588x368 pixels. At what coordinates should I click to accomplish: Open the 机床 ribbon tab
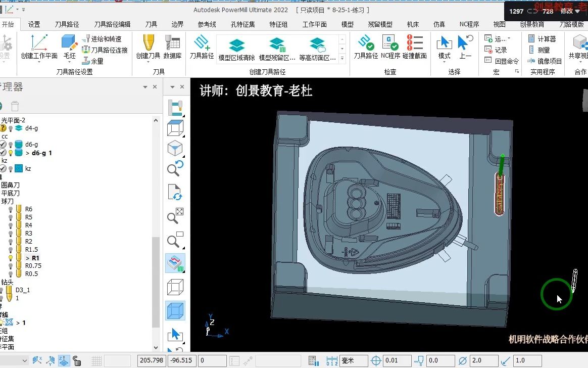[x=413, y=23]
